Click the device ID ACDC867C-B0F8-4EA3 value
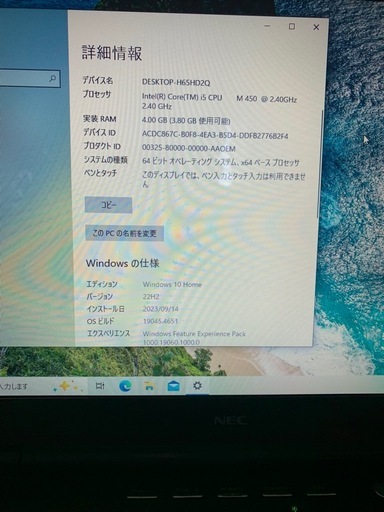 pyautogui.click(x=215, y=135)
